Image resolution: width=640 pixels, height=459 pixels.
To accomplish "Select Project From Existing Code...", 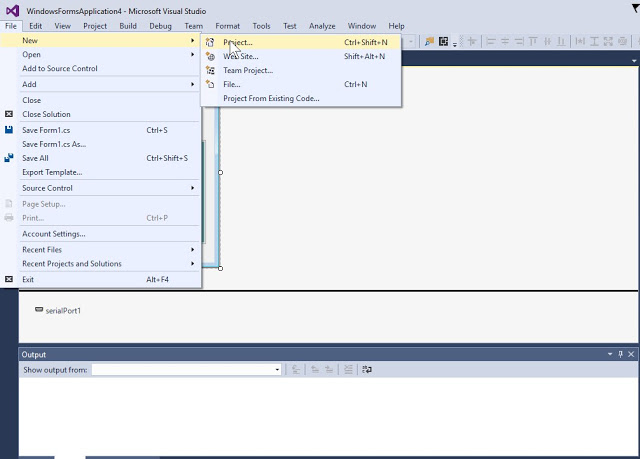I will (x=301, y=98).
